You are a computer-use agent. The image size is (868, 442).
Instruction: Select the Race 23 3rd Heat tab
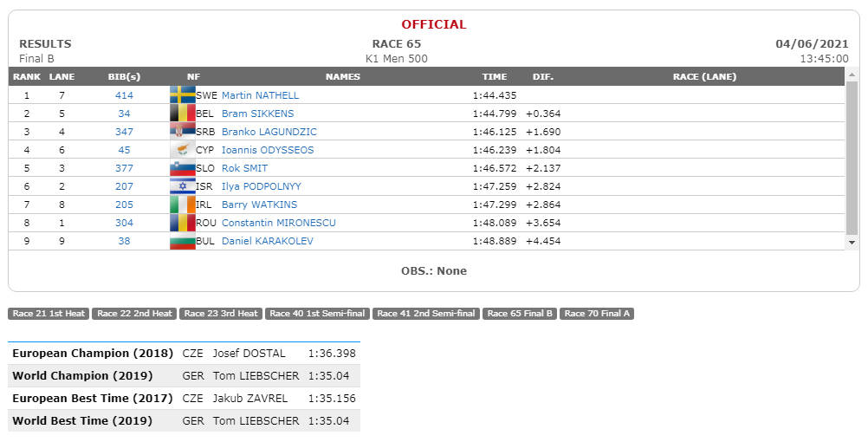point(221,314)
